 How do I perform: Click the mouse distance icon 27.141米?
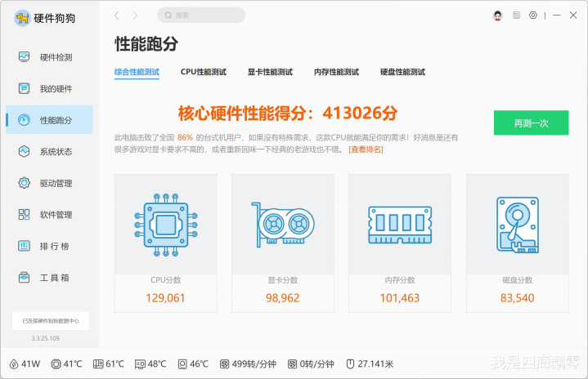point(350,364)
